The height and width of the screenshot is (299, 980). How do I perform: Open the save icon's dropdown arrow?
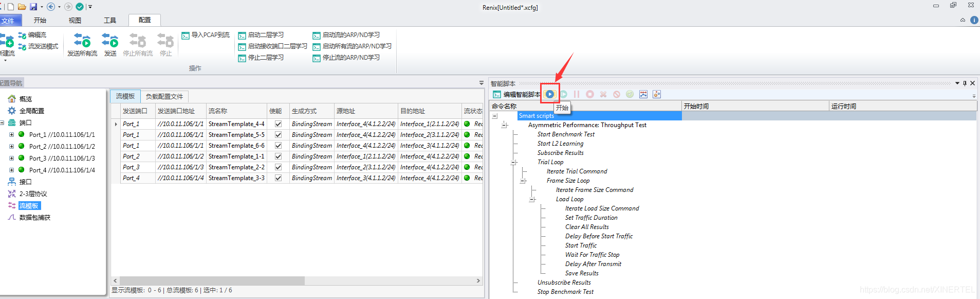coord(42,7)
